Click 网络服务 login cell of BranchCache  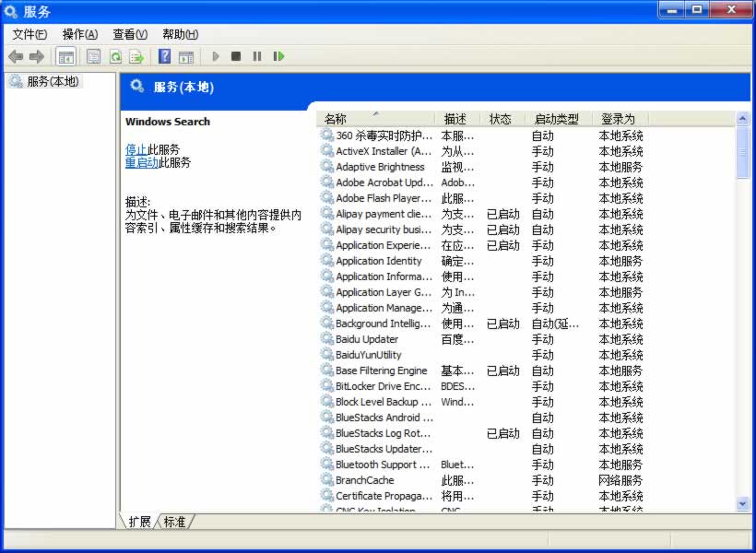click(x=620, y=480)
